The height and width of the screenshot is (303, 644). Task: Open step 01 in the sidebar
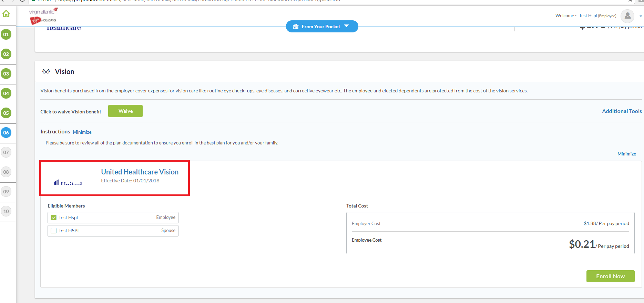pyautogui.click(x=6, y=34)
